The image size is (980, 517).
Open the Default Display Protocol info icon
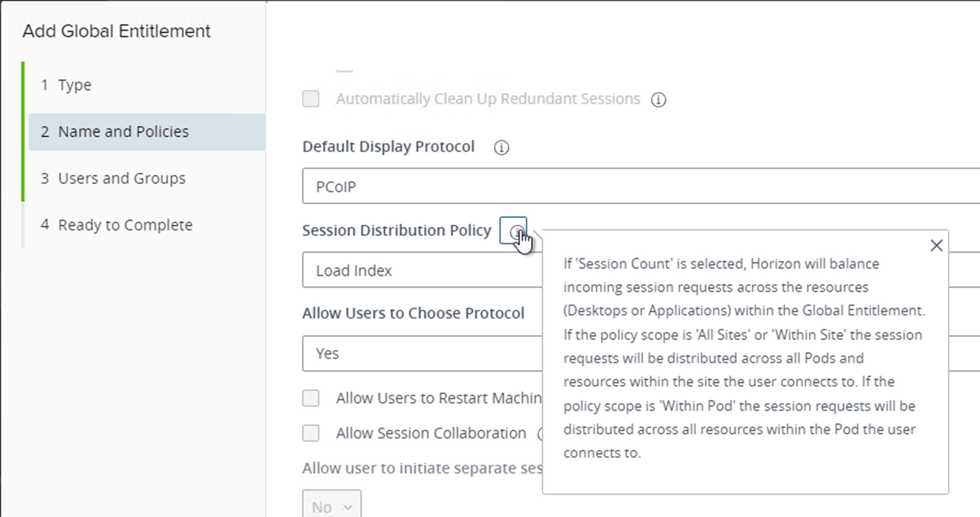pos(501,147)
